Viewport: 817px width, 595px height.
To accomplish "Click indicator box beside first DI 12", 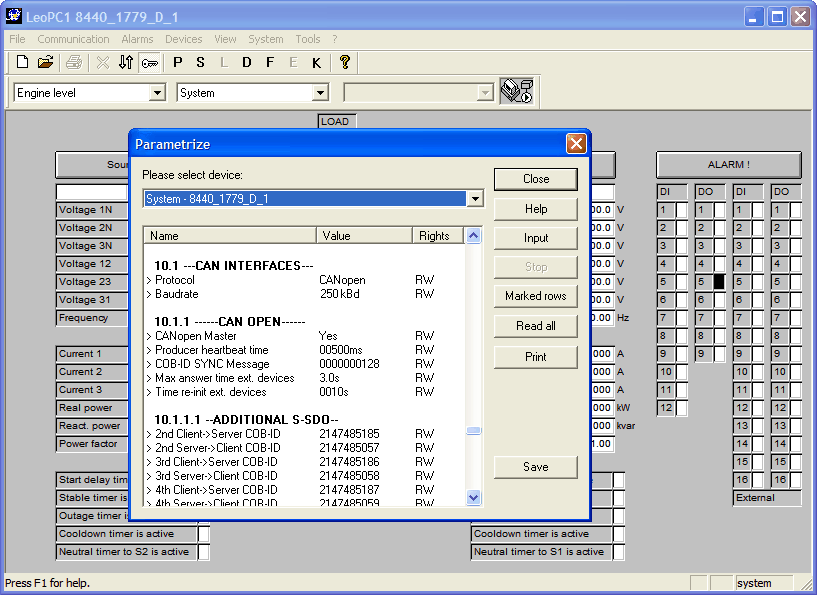I will (682, 407).
